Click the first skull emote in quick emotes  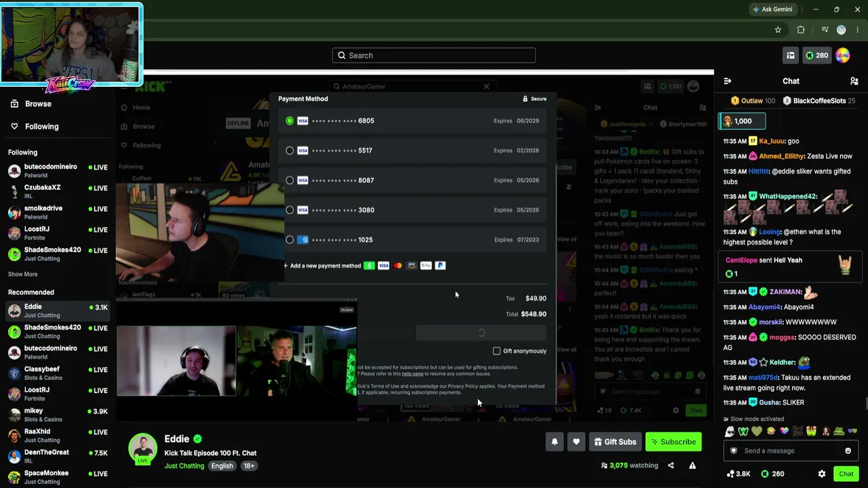click(x=730, y=432)
